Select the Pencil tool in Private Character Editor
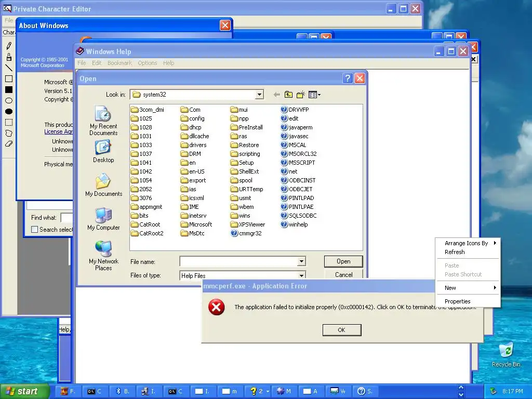The image size is (532, 399). click(9, 46)
